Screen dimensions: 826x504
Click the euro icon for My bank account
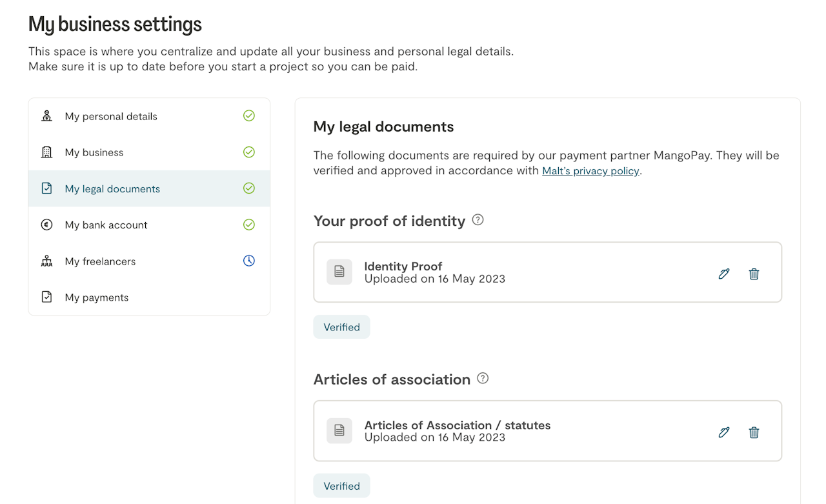pyautogui.click(x=46, y=225)
